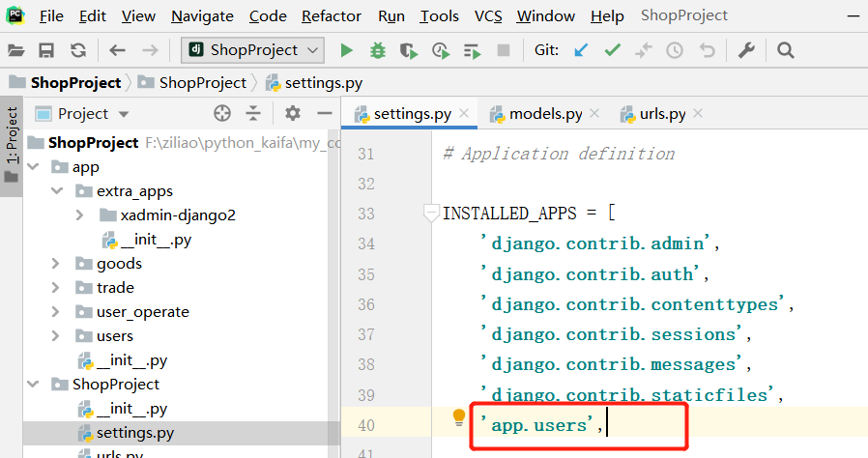868x458 pixels.
Task: Click the Profile run icon
Action: [x=441, y=51]
